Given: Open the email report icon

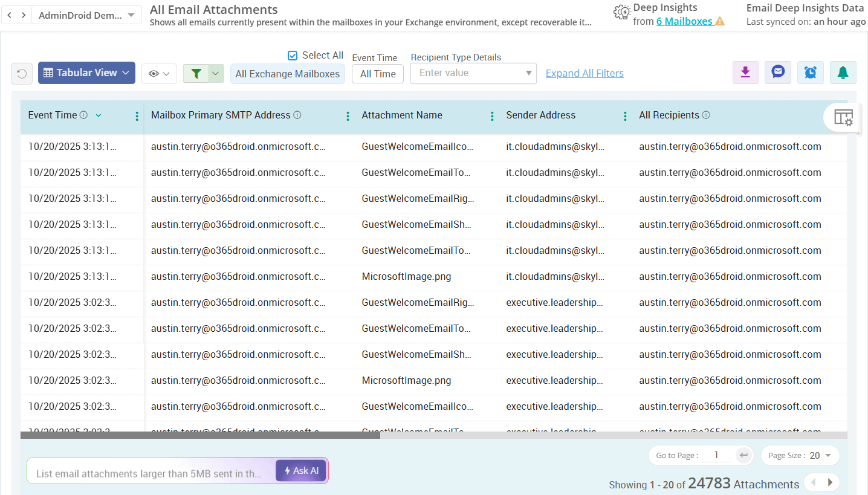Looking at the screenshot, I should 777,72.
